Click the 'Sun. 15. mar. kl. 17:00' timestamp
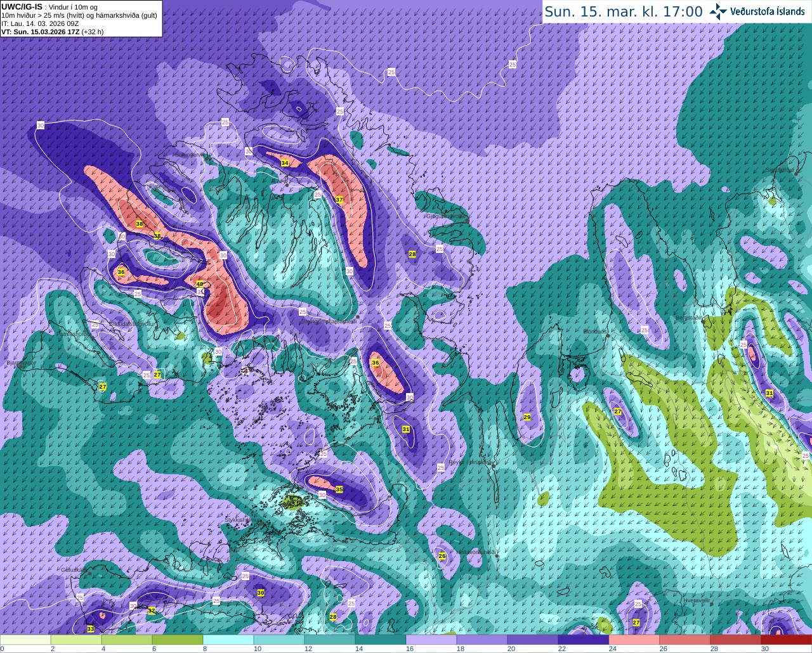This screenshot has width=812, height=653. pyautogui.click(x=624, y=12)
